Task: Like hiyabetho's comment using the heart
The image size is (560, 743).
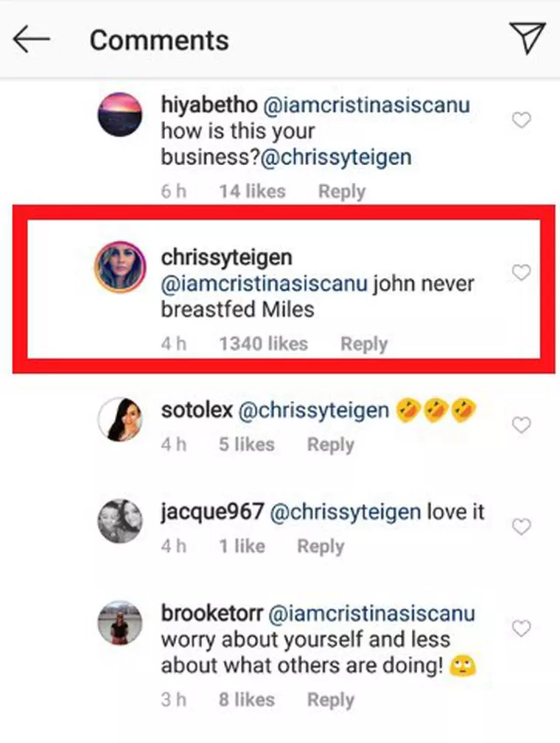Action: [522, 119]
